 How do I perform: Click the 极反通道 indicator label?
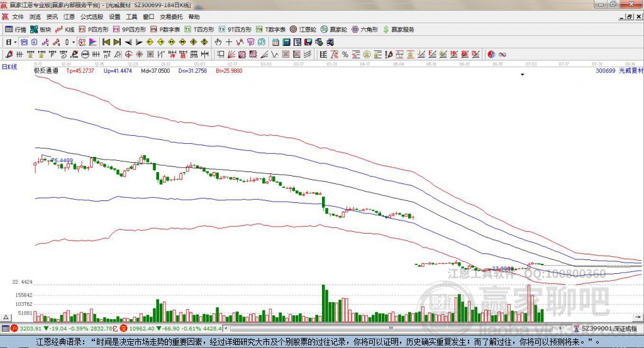[x=46, y=70]
